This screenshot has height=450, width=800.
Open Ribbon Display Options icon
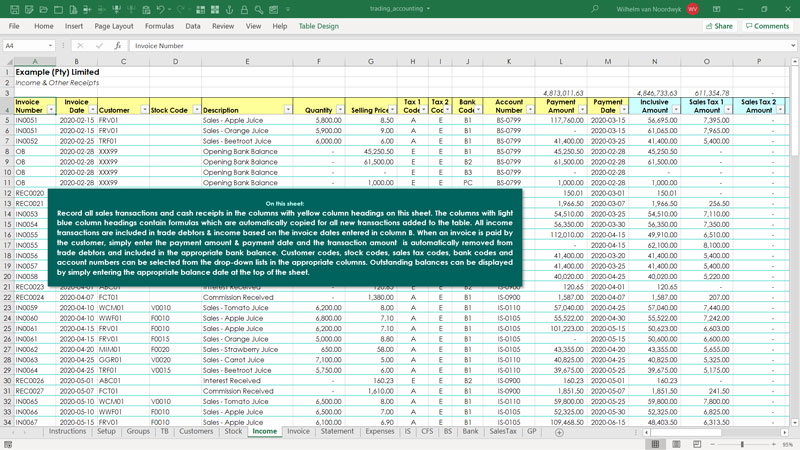pos(716,9)
